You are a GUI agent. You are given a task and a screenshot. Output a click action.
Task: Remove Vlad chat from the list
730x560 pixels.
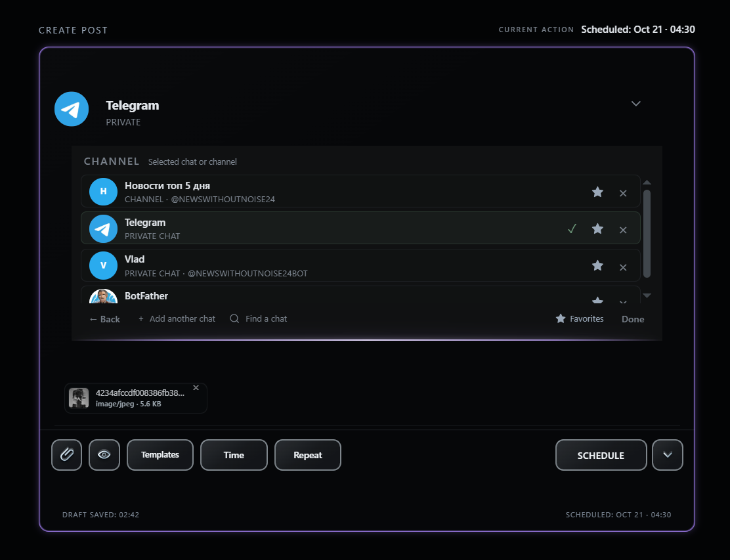[623, 267]
